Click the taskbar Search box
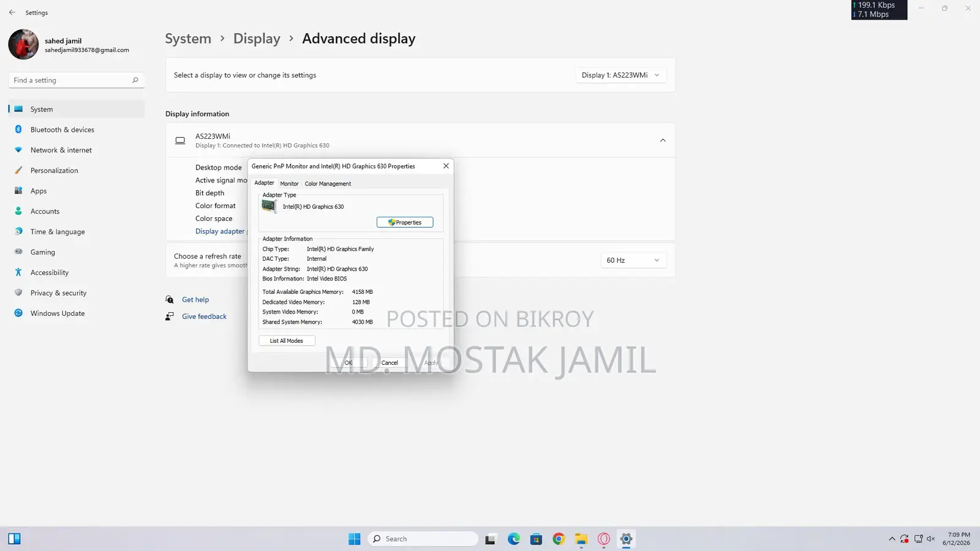This screenshot has height=551, width=980. 423,539
